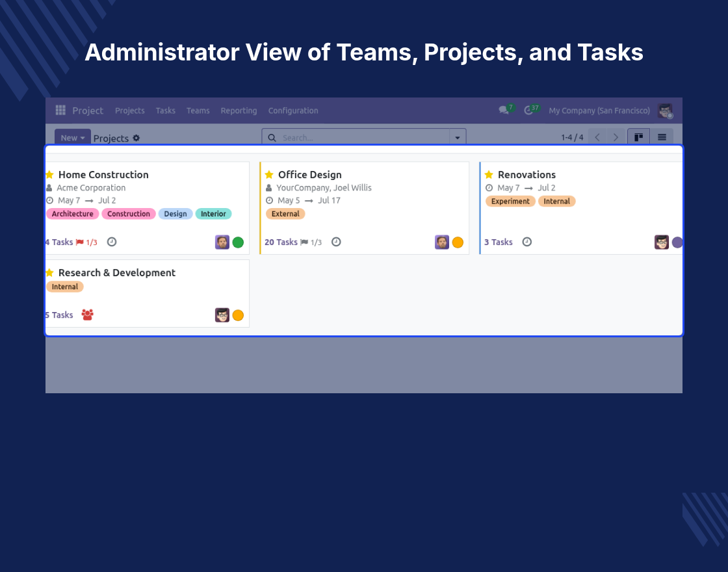Click the search magnifier icon
The width and height of the screenshot is (728, 572).
click(272, 138)
